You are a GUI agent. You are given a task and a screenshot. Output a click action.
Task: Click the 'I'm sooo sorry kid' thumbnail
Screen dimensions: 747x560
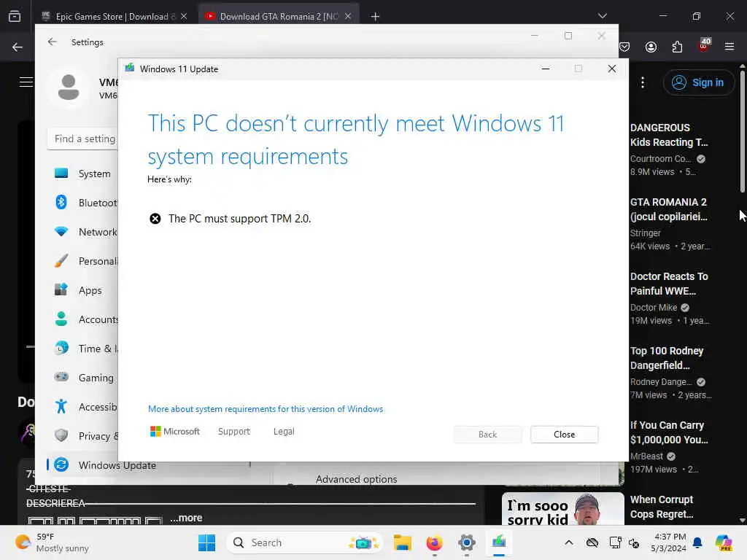coord(562,509)
